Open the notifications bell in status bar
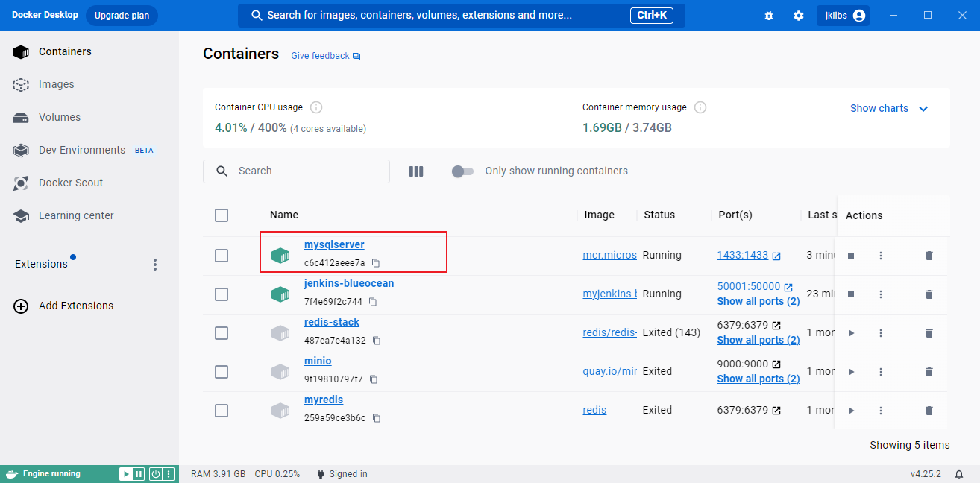The image size is (980, 483). click(x=959, y=474)
